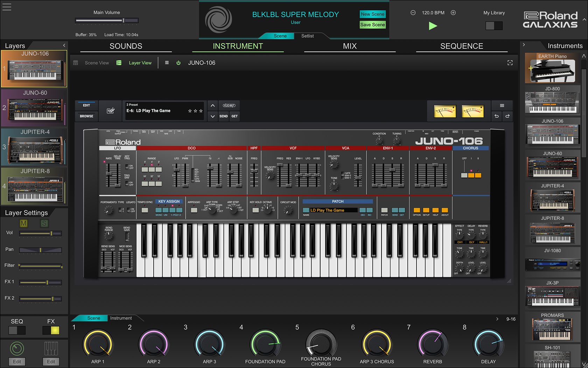Click the save preset icon
Image resolution: width=588 pixels, height=368 pixels.
click(x=111, y=110)
